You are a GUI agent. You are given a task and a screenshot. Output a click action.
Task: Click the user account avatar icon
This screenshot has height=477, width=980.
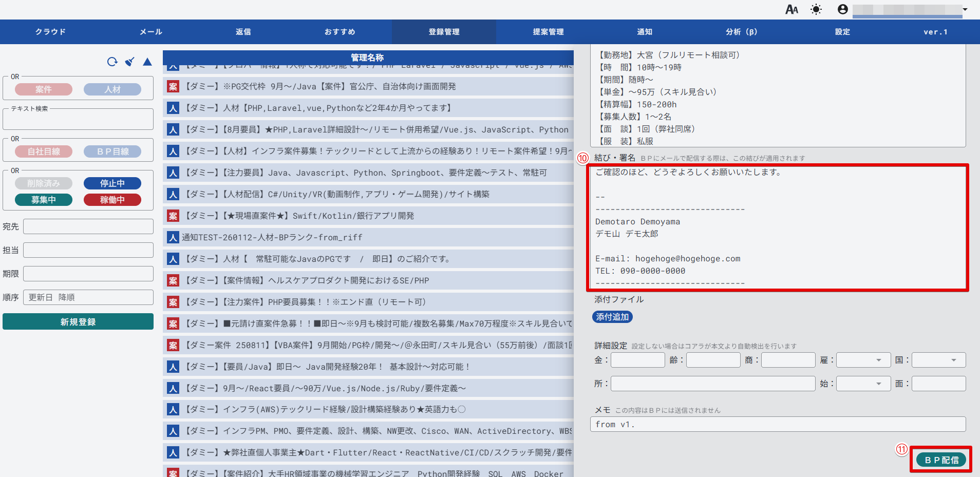point(842,9)
